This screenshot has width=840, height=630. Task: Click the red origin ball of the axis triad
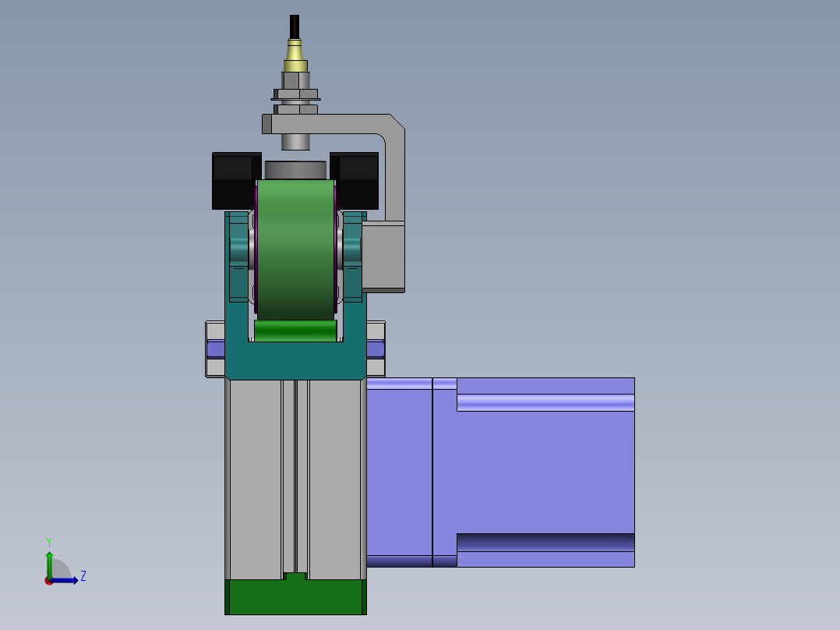[x=48, y=582]
